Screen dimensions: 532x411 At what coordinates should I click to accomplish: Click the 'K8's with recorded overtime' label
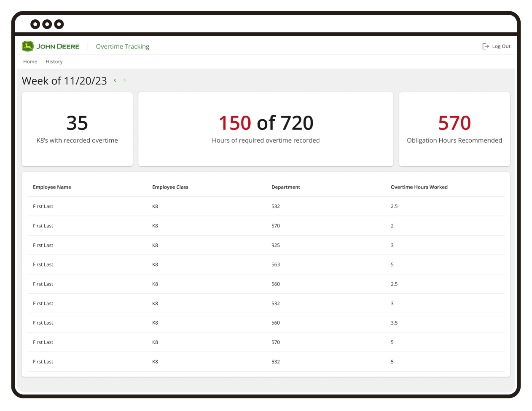[x=77, y=140]
